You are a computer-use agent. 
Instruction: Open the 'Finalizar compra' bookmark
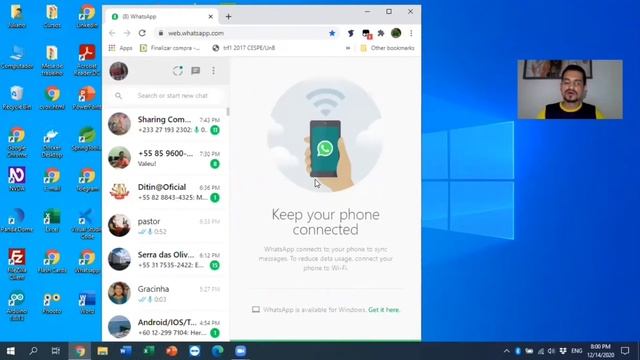pos(170,48)
